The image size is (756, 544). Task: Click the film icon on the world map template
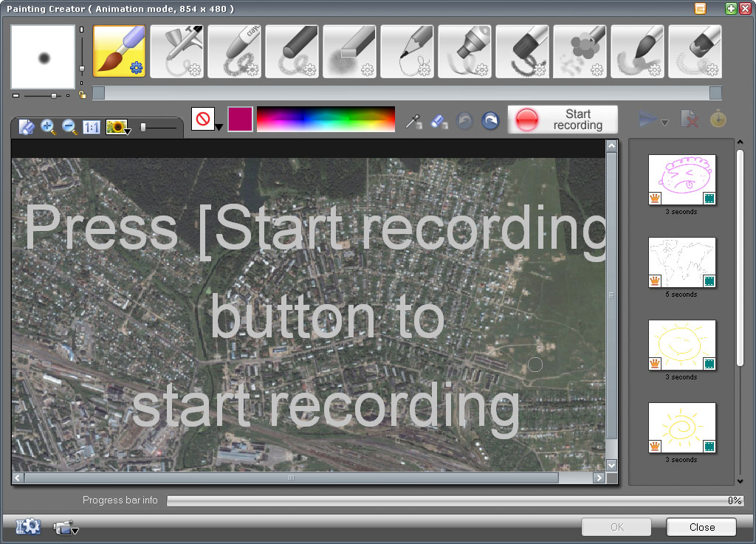coord(709,281)
